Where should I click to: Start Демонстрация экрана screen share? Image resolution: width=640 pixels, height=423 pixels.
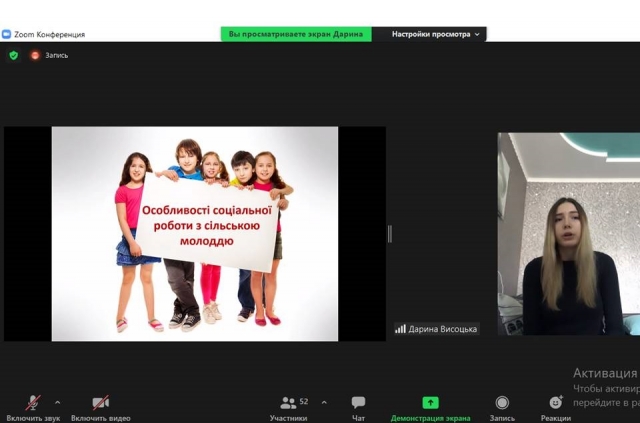point(430,408)
